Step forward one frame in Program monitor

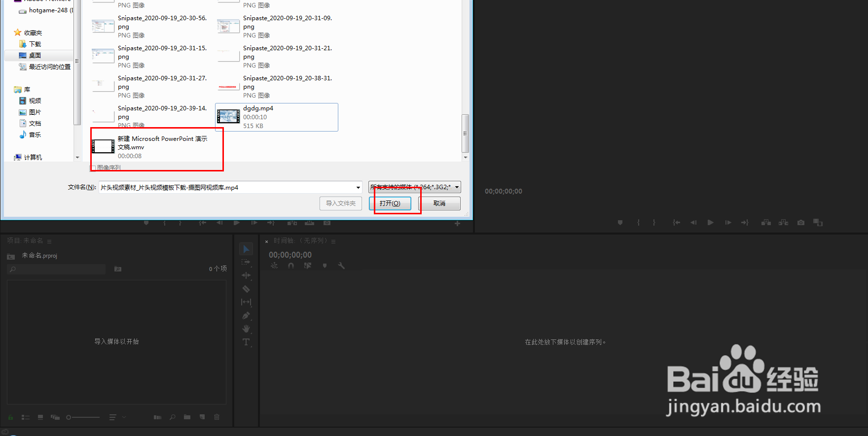tap(728, 223)
